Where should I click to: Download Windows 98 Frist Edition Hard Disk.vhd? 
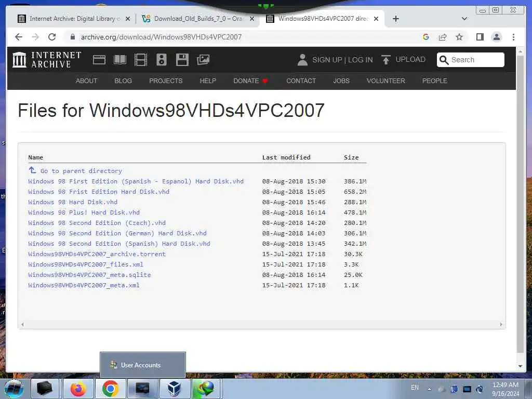(x=99, y=192)
